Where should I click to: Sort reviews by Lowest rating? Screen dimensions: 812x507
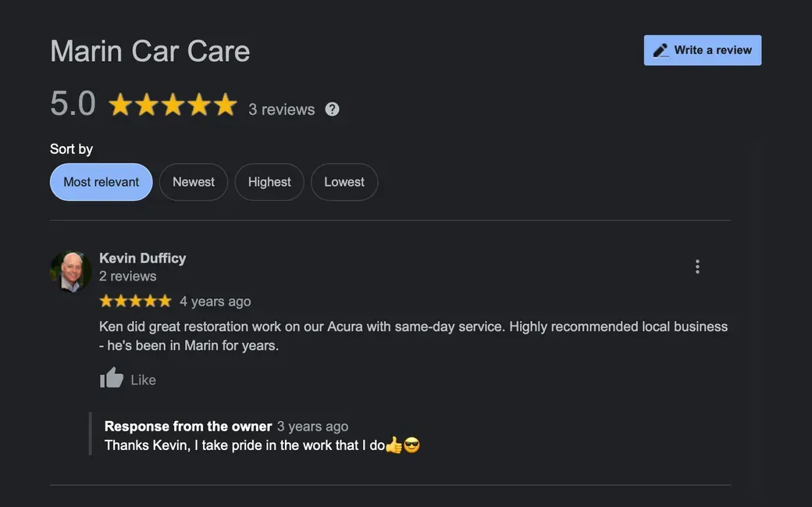point(344,182)
